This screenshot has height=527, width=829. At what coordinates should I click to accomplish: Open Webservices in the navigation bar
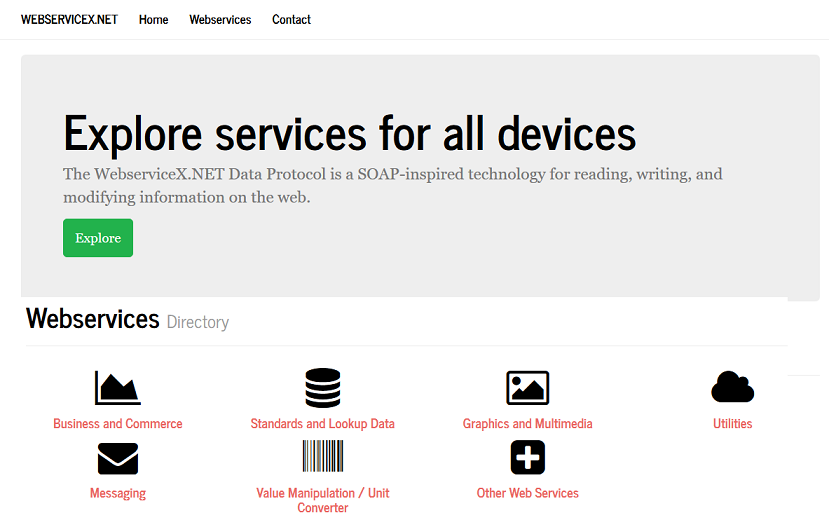[220, 20]
